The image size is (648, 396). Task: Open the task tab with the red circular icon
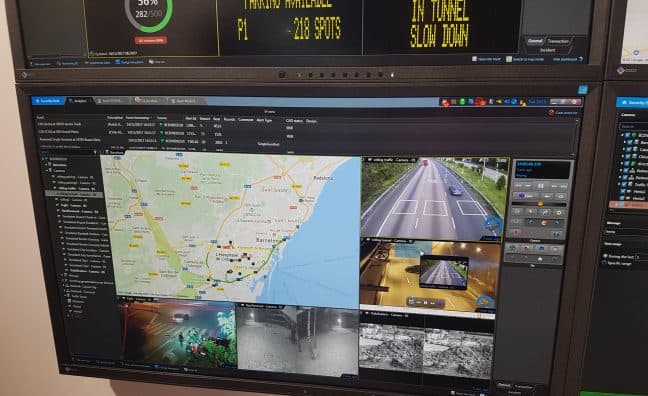(147, 100)
